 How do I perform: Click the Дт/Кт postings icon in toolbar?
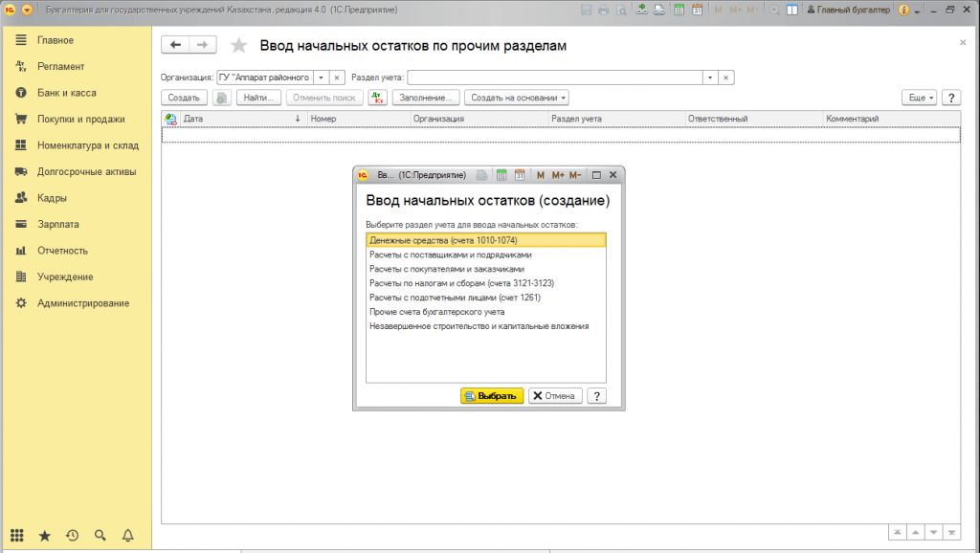[377, 98]
